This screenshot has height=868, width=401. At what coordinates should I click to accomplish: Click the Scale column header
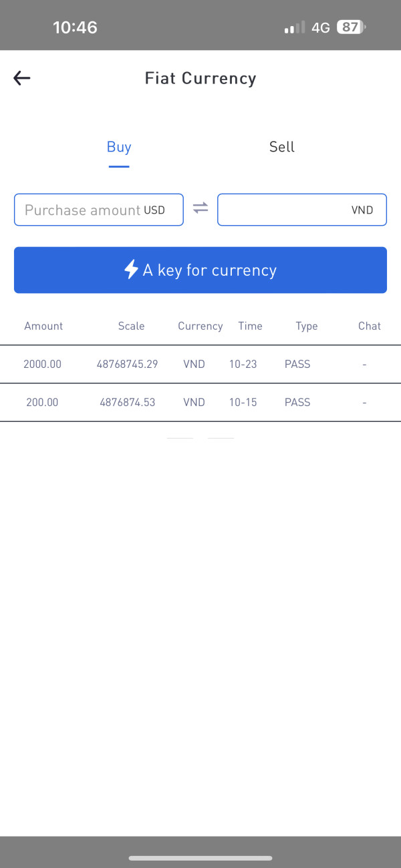coord(131,326)
